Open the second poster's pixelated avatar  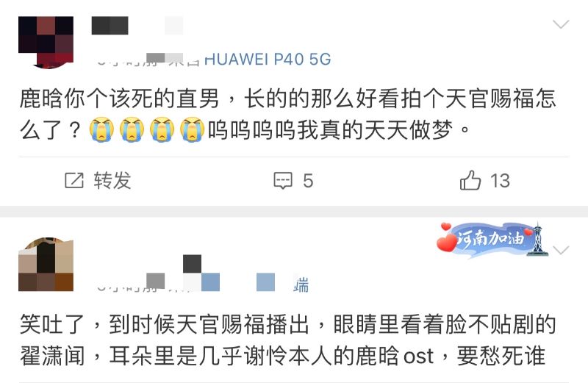click(46, 264)
